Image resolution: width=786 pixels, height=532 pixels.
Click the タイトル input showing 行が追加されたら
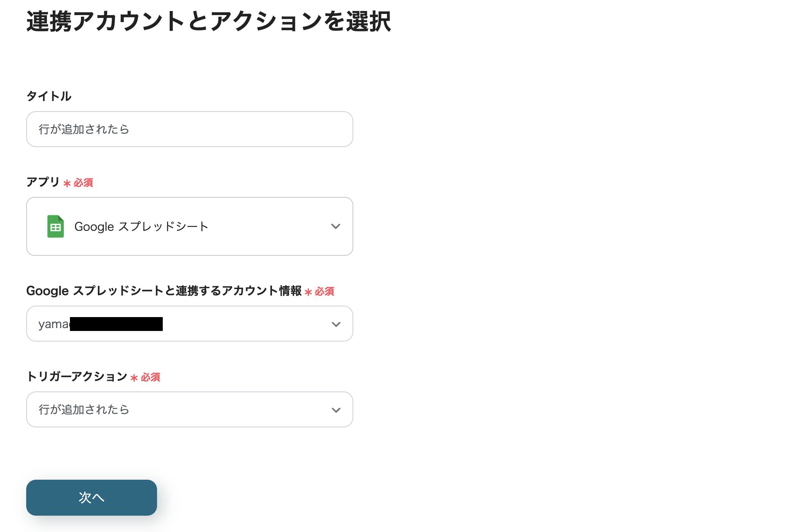(x=189, y=129)
